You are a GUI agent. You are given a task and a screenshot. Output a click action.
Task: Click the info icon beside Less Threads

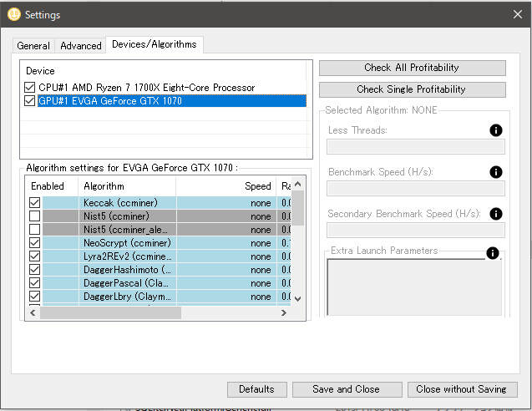tap(495, 130)
